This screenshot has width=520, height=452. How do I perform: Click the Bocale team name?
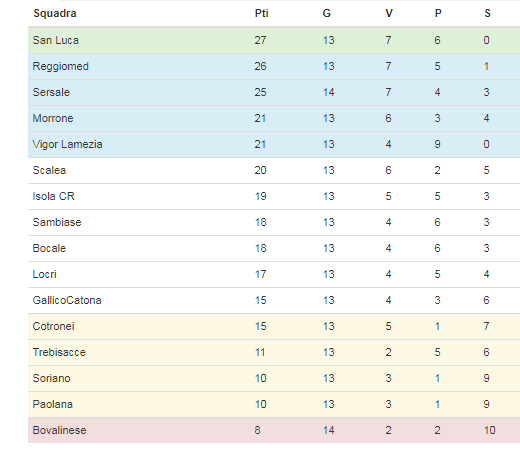(49, 248)
